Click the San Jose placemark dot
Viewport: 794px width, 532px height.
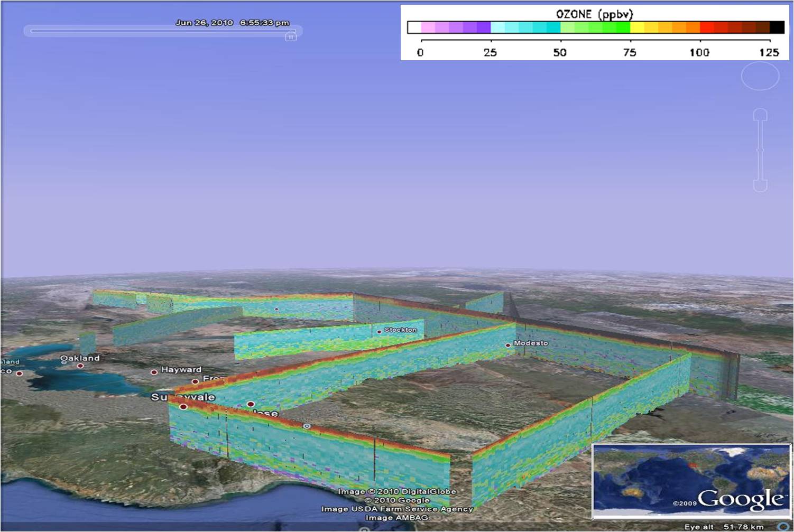pyautogui.click(x=251, y=404)
